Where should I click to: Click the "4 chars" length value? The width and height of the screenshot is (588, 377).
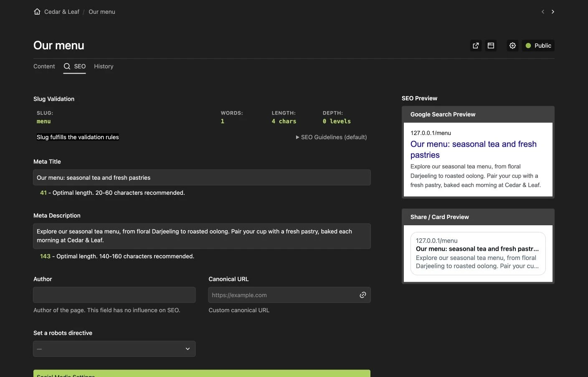pyautogui.click(x=284, y=121)
